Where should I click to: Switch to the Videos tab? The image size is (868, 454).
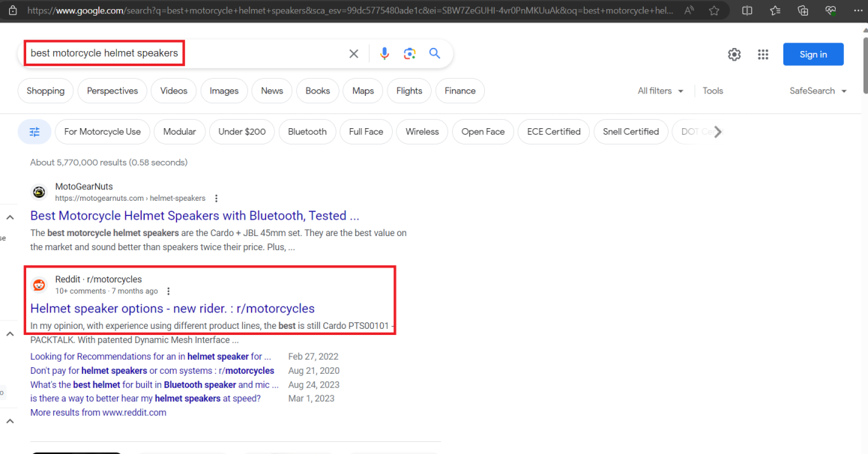pyautogui.click(x=174, y=91)
